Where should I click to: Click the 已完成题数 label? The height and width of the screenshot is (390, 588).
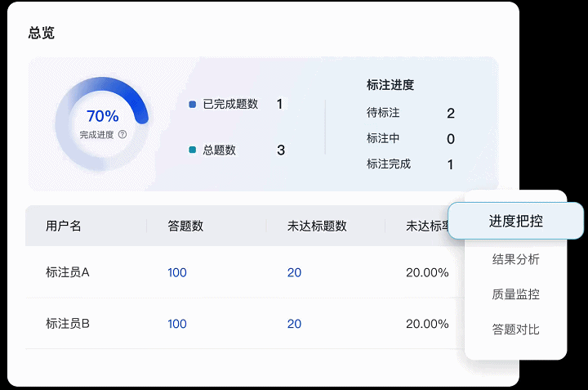(230, 104)
